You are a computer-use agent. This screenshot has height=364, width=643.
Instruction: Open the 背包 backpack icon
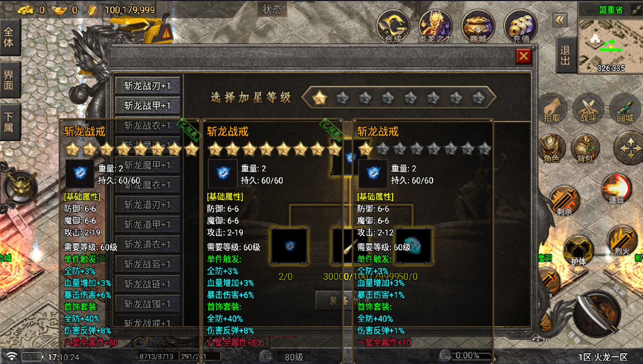(x=585, y=149)
